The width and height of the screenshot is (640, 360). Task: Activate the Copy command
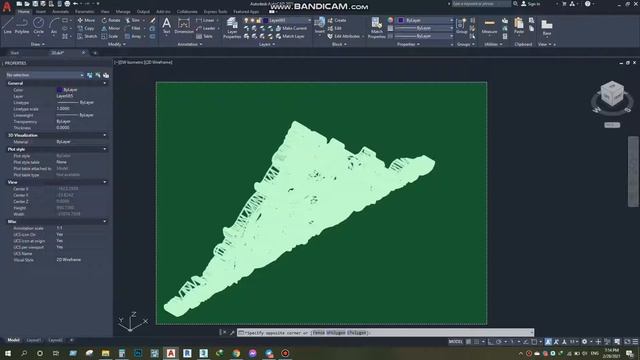(86, 28)
